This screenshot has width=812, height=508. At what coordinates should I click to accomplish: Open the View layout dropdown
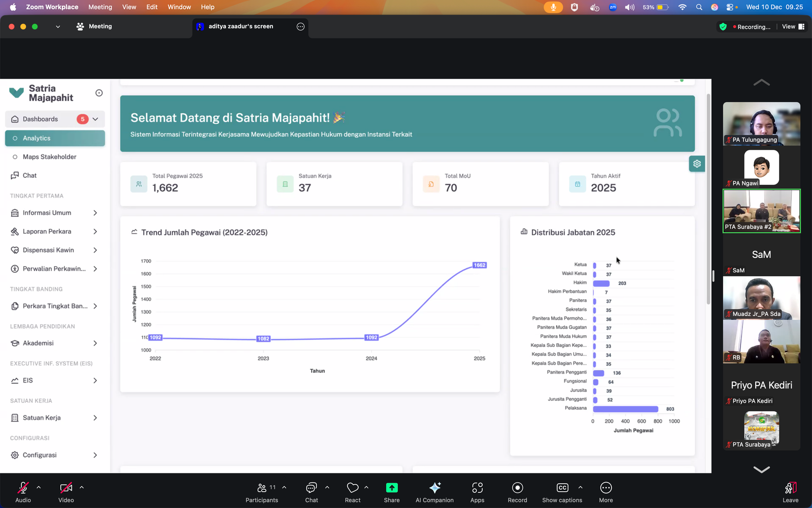(x=793, y=27)
